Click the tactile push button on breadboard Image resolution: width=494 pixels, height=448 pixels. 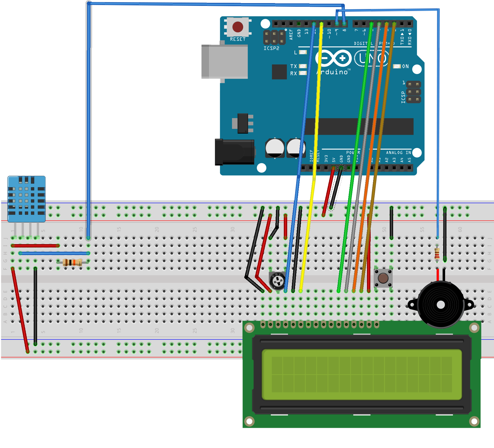coord(383,278)
